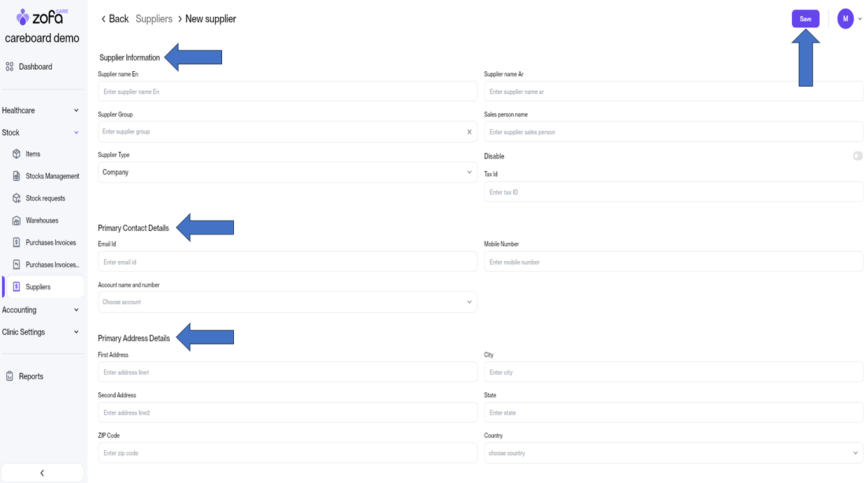Image resolution: width=868 pixels, height=483 pixels.
Task: Click the Dashboard grid icon
Action: click(x=10, y=67)
